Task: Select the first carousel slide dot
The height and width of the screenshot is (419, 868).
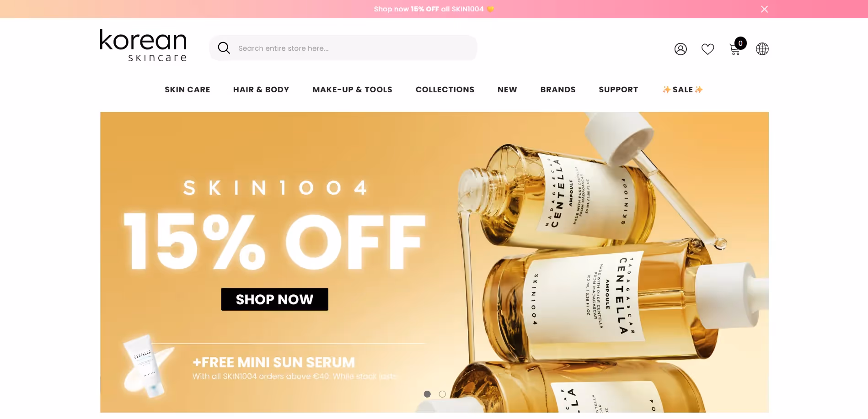Action: [x=427, y=394]
